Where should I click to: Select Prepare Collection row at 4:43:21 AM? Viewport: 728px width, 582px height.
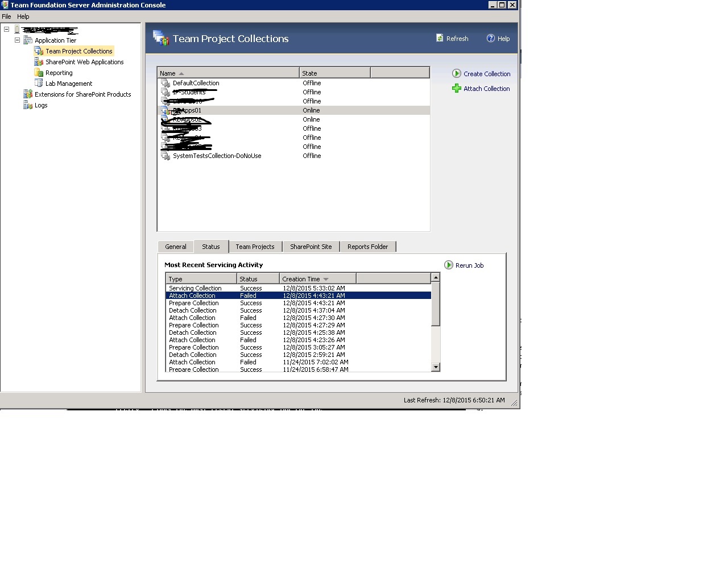click(299, 303)
